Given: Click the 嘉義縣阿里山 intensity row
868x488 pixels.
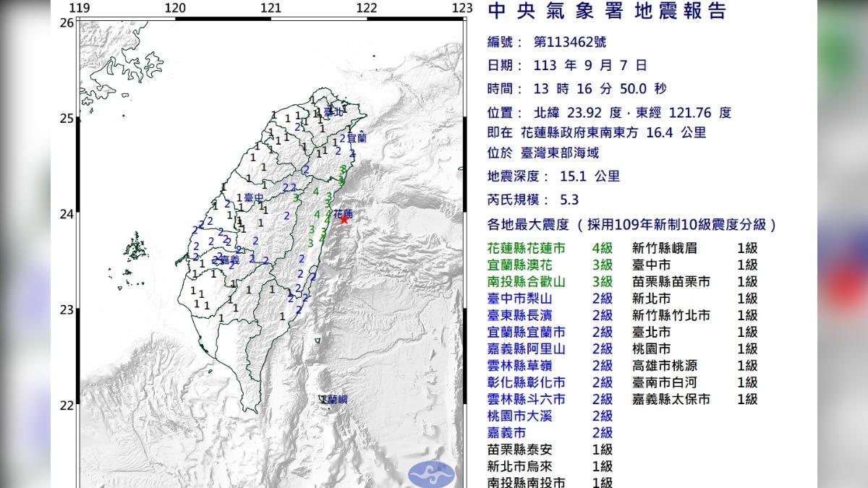Looking at the screenshot, I should (550, 348).
